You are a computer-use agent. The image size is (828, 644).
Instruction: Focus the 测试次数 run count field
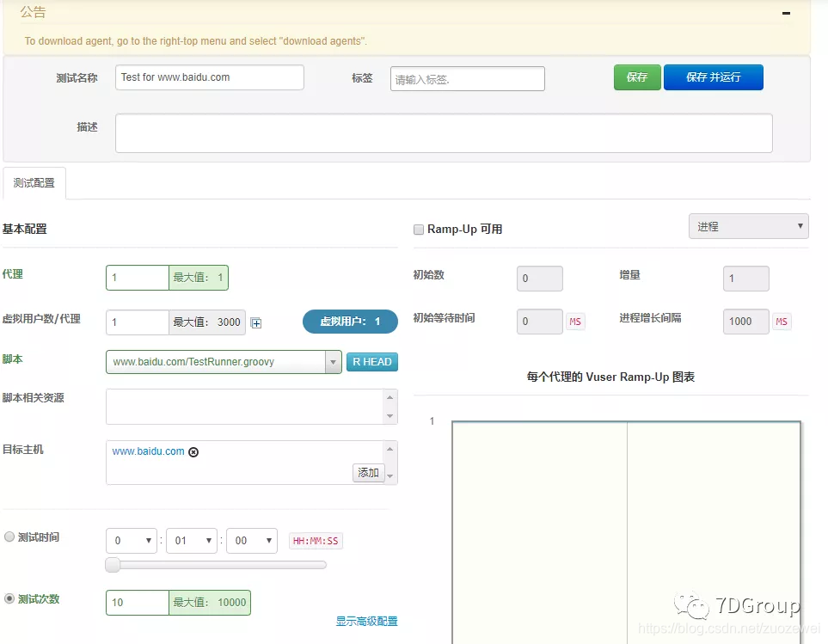point(138,603)
